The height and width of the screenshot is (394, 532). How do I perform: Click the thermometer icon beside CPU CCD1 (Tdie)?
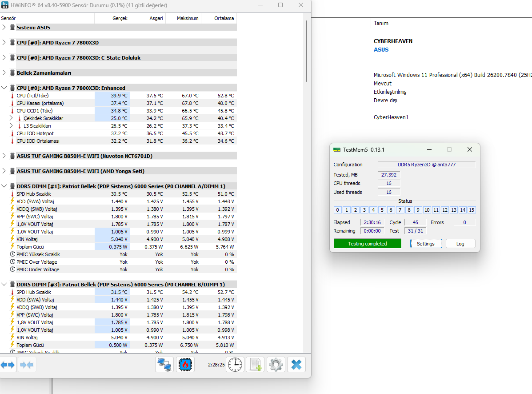[x=12, y=111]
